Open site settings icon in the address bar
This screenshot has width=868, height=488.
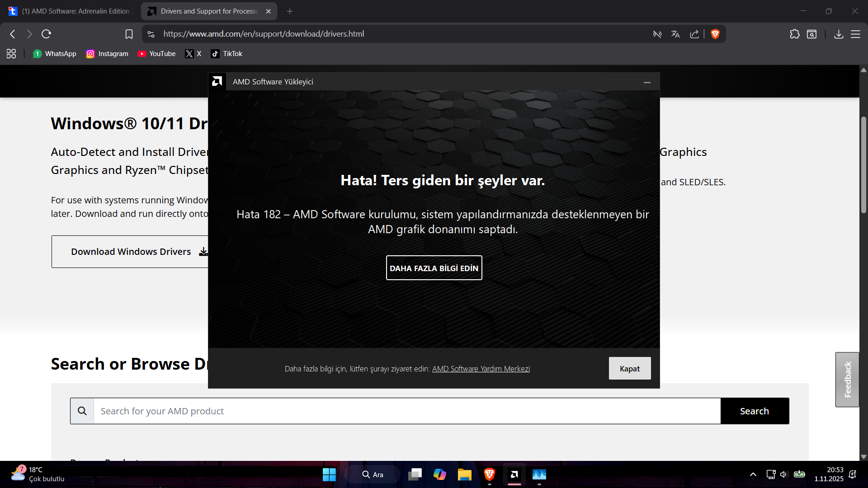151,34
